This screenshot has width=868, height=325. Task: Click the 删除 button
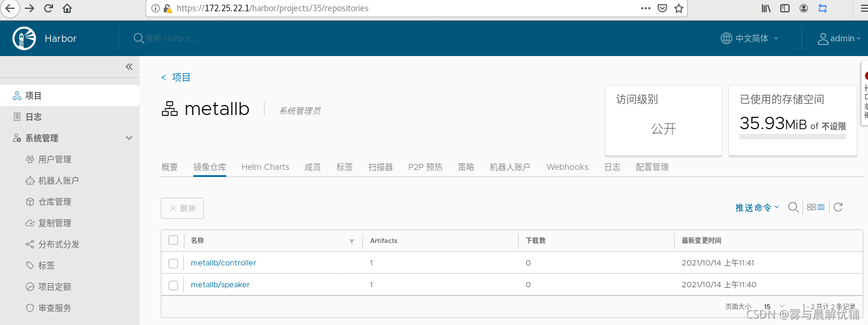(x=182, y=208)
